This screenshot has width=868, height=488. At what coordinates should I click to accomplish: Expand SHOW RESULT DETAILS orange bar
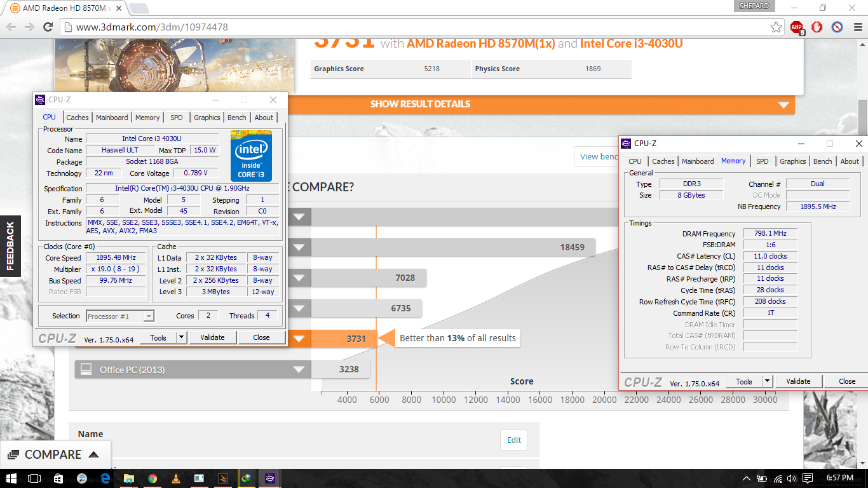pos(421,104)
